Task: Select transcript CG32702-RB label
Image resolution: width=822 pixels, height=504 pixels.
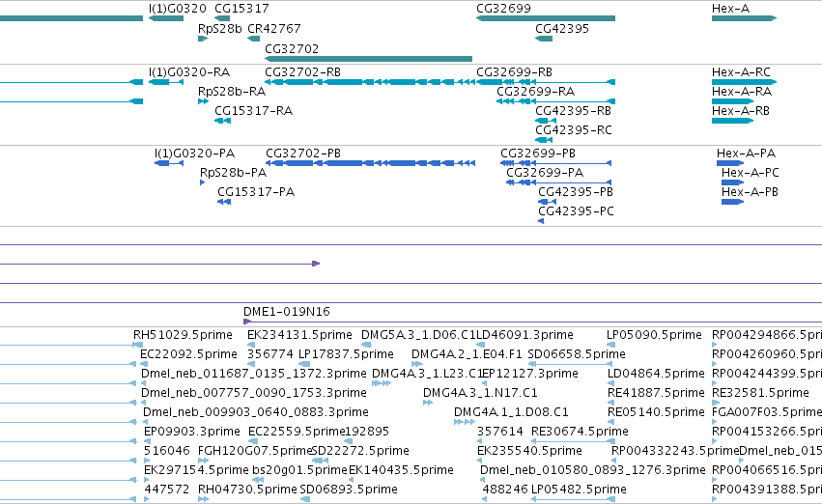Action: pyautogui.click(x=302, y=71)
